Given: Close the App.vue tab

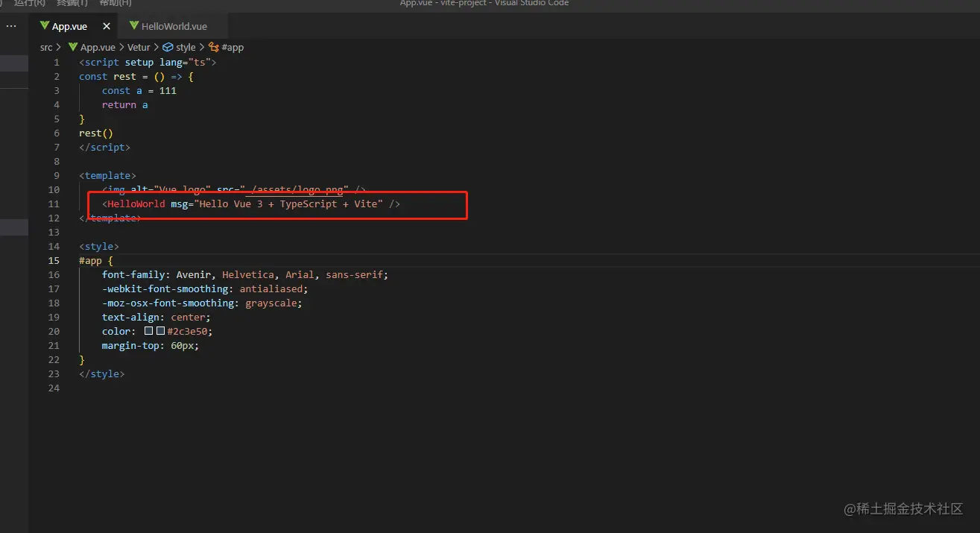Looking at the screenshot, I should click(107, 26).
